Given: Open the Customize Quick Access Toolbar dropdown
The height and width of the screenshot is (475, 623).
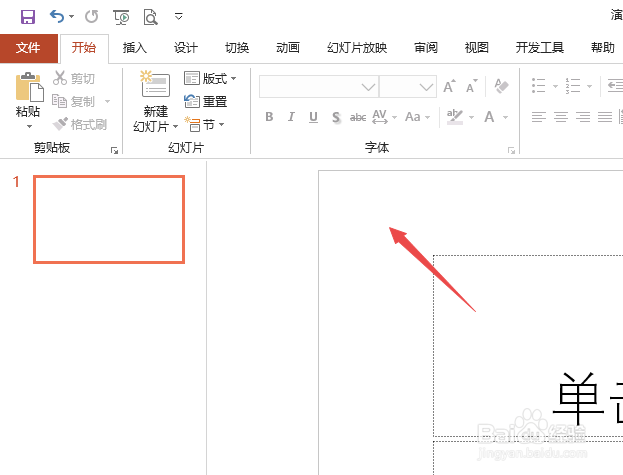Looking at the screenshot, I should click(x=179, y=16).
